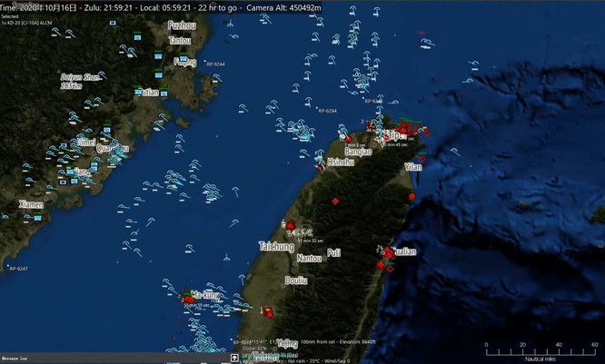Click the Camera Alt readout in top bar
The width and height of the screenshot is (605, 364).
[x=282, y=6]
